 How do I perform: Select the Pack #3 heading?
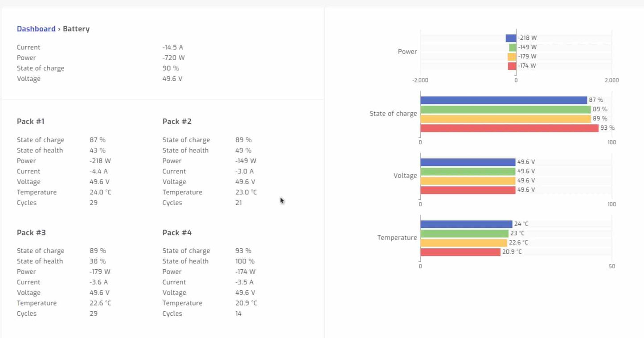coord(31,232)
